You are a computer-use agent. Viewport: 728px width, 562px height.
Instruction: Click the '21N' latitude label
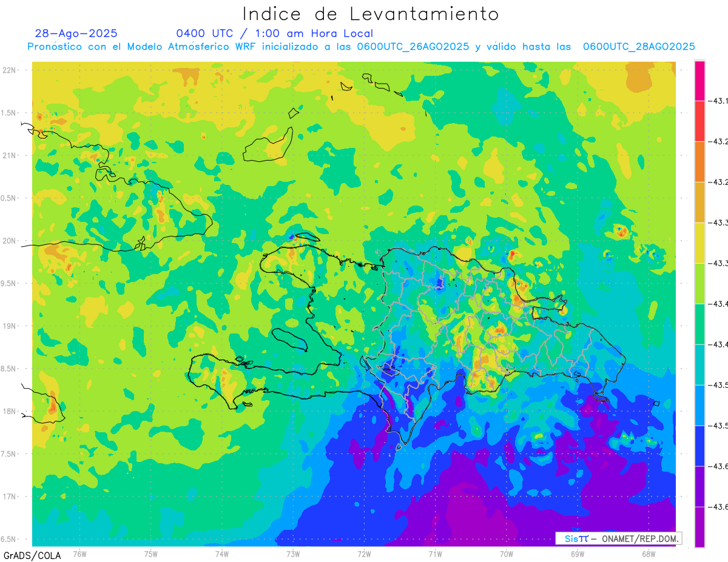pos(9,155)
